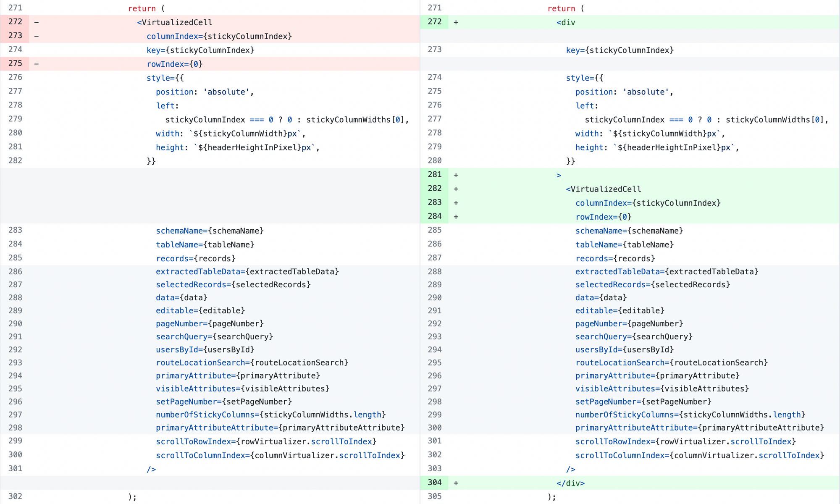Click the added div tag on line 272
The height and width of the screenshot is (504, 840).
coord(567,22)
